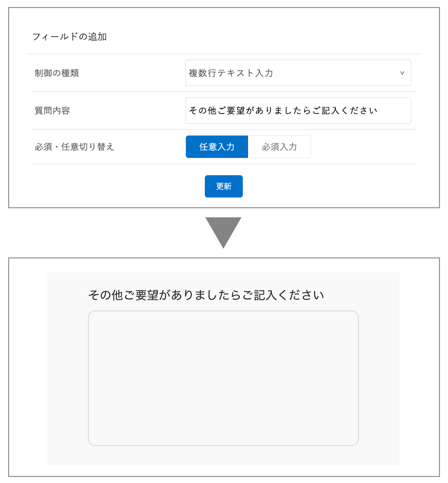448x483 pixels.
Task: Click the 制御の種類 label
Action: click(x=57, y=73)
